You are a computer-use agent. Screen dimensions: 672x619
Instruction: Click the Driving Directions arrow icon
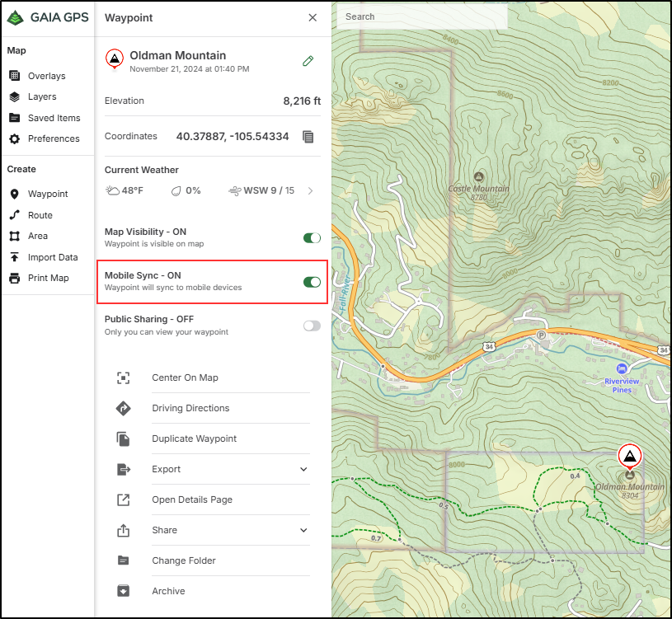point(123,409)
